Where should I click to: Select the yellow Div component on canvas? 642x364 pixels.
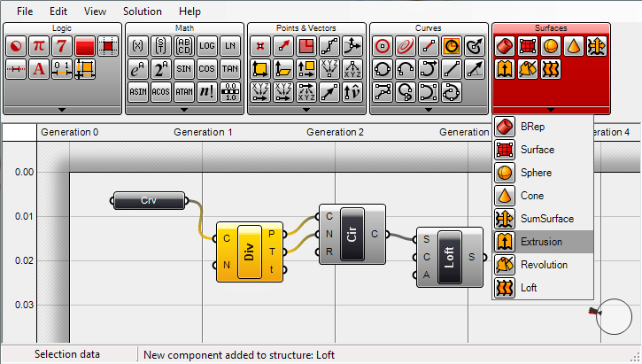249,252
